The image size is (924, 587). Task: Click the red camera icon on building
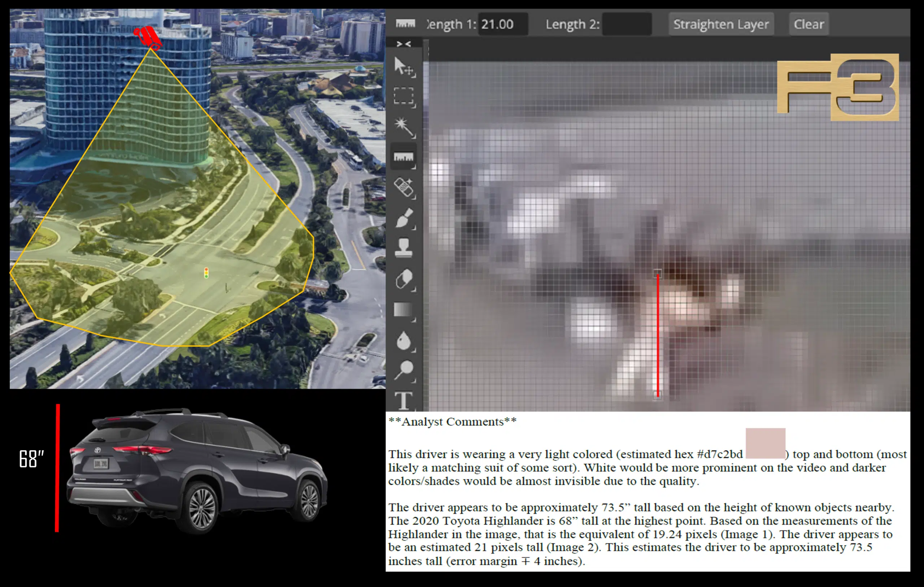(x=148, y=38)
